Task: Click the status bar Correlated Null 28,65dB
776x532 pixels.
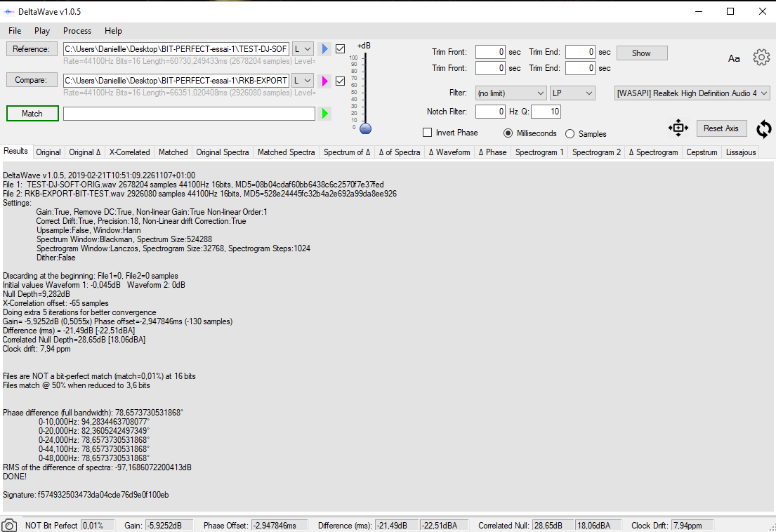Action: (552, 525)
